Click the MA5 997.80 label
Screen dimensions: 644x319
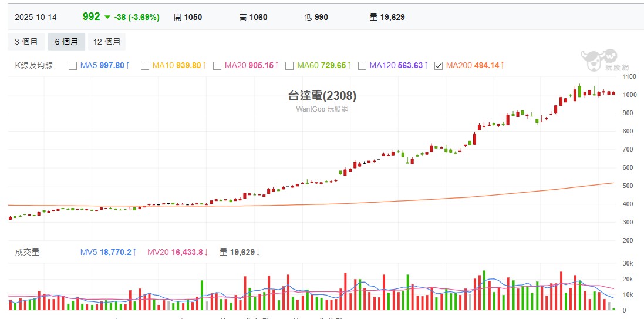(x=105, y=65)
